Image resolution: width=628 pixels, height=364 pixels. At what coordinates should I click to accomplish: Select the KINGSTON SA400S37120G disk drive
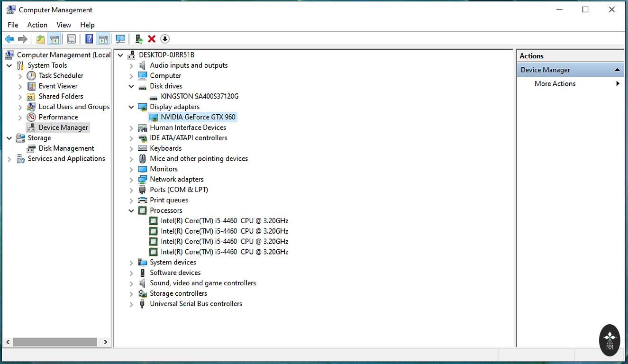199,96
